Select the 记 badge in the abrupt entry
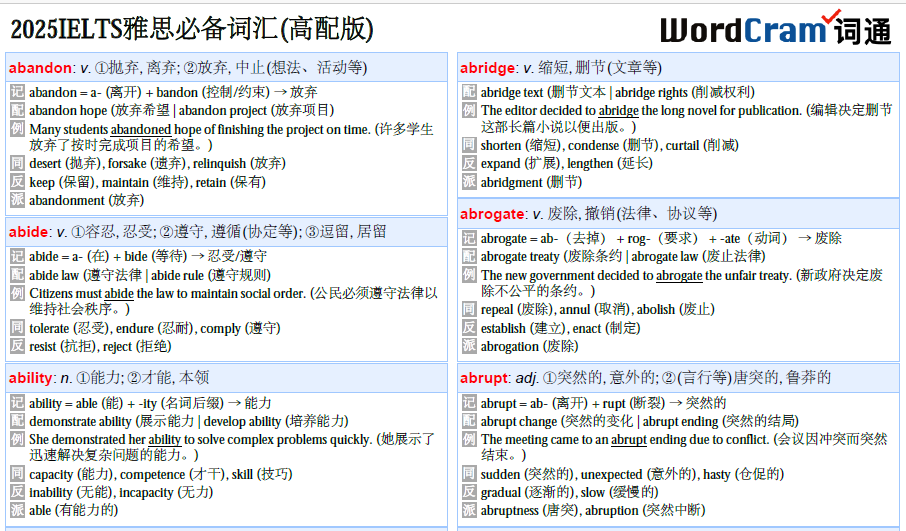Viewport: 906px width, 531px height. (x=469, y=403)
